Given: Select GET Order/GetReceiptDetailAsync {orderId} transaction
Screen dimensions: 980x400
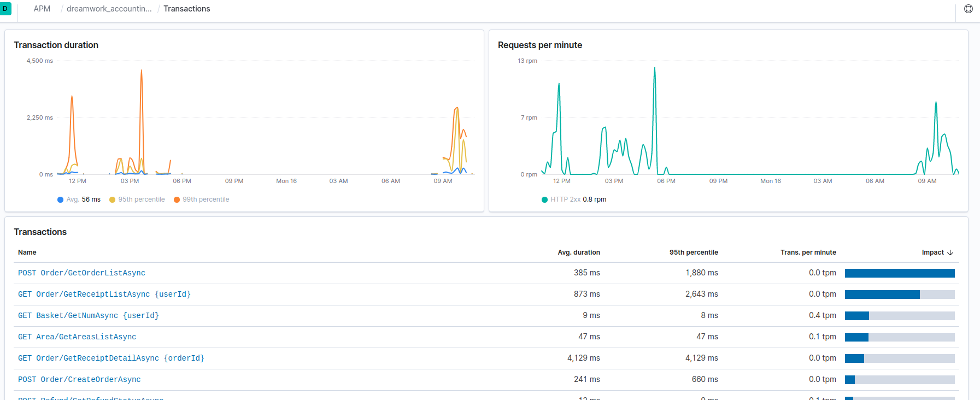Looking at the screenshot, I should 111,358.
